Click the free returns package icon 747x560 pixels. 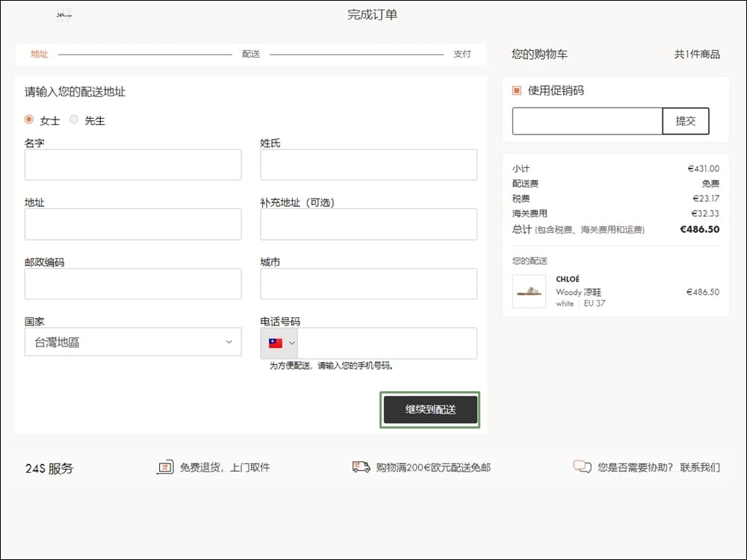point(165,467)
